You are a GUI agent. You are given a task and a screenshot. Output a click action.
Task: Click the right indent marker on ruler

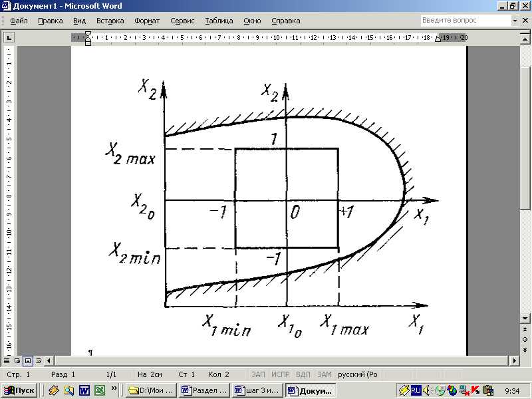(x=438, y=39)
